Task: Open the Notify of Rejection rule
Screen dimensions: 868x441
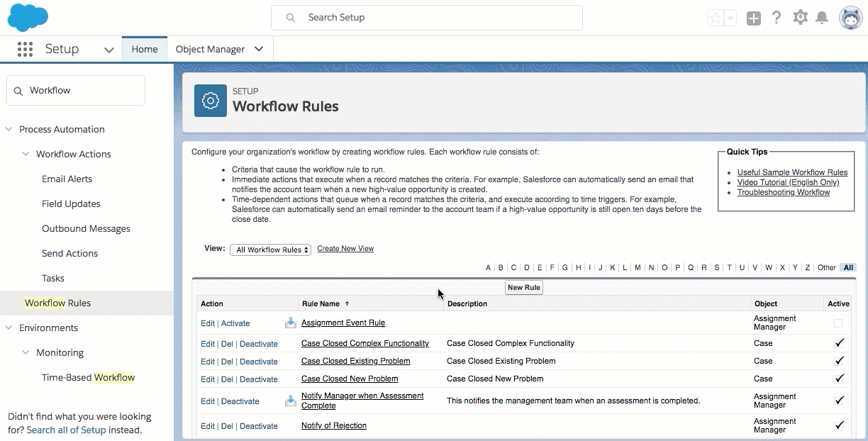Action: (334, 425)
